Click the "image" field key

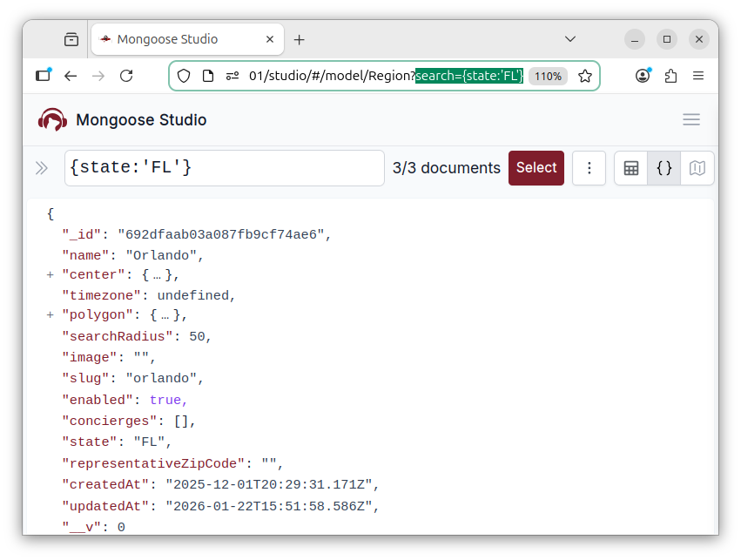[90, 357]
